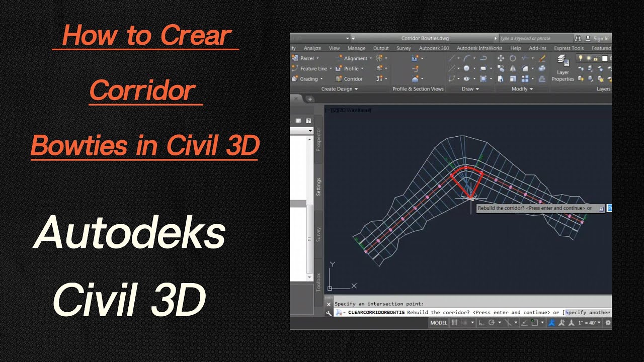Image resolution: width=644 pixels, height=362 pixels.
Task: Toggle ortho mode in status bar
Action: pos(481,323)
